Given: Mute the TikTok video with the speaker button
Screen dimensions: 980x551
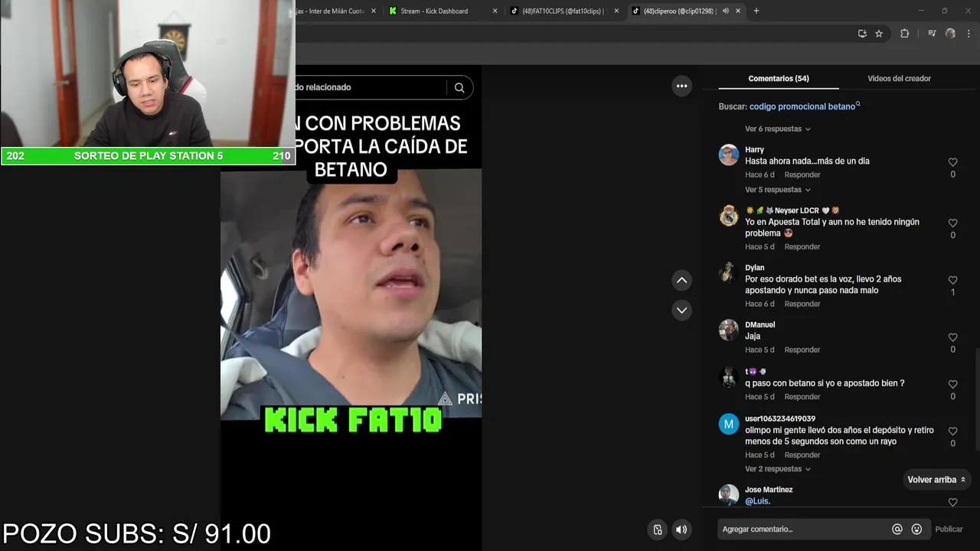Looking at the screenshot, I should (x=681, y=530).
